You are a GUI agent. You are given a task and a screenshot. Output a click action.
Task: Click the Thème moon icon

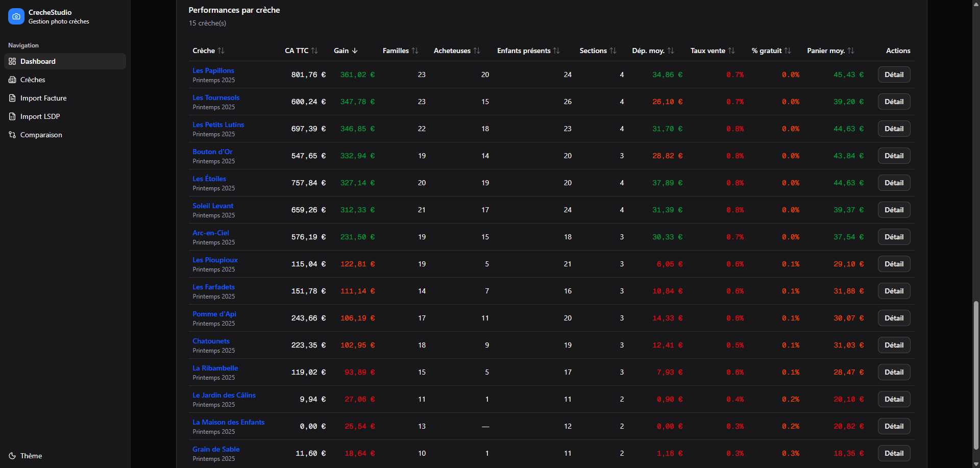click(x=12, y=456)
